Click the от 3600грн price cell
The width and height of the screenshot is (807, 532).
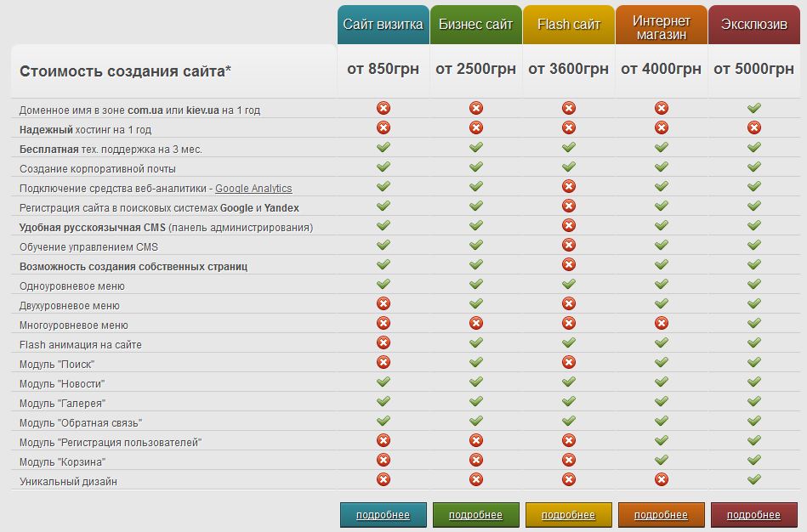(569, 69)
